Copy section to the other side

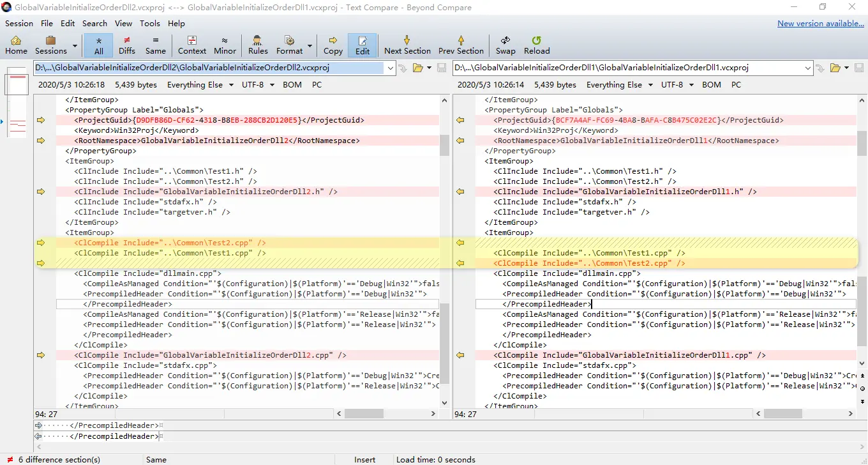coord(333,45)
